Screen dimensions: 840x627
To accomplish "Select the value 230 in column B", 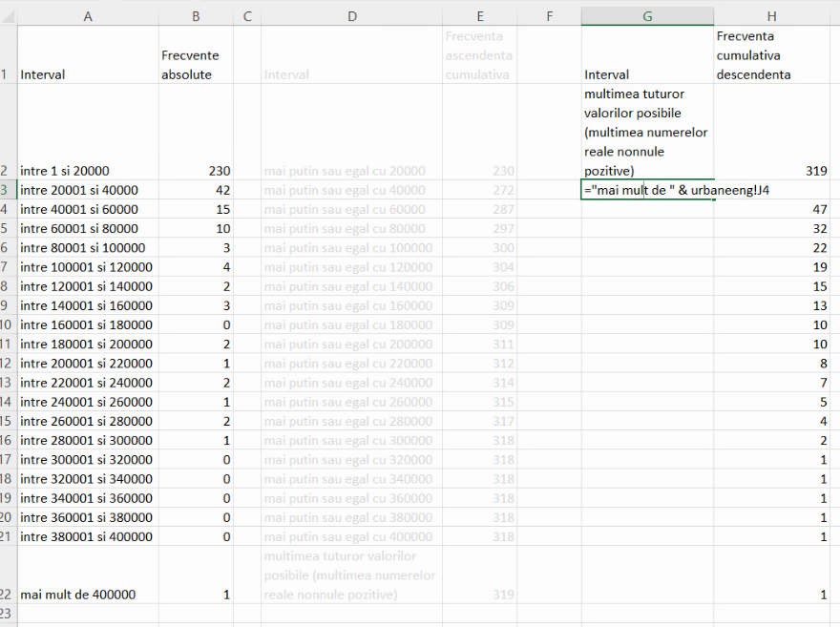I will (196, 171).
